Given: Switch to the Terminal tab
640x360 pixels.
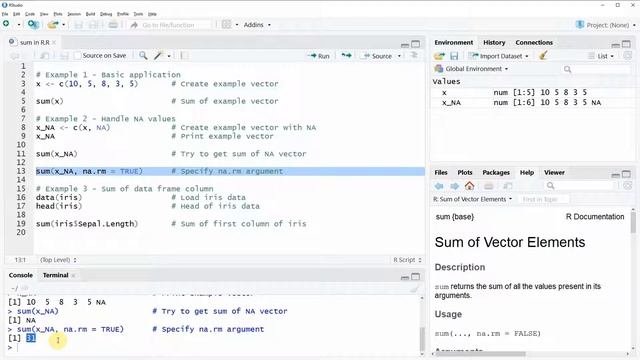Looking at the screenshot, I should tap(55, 275).
